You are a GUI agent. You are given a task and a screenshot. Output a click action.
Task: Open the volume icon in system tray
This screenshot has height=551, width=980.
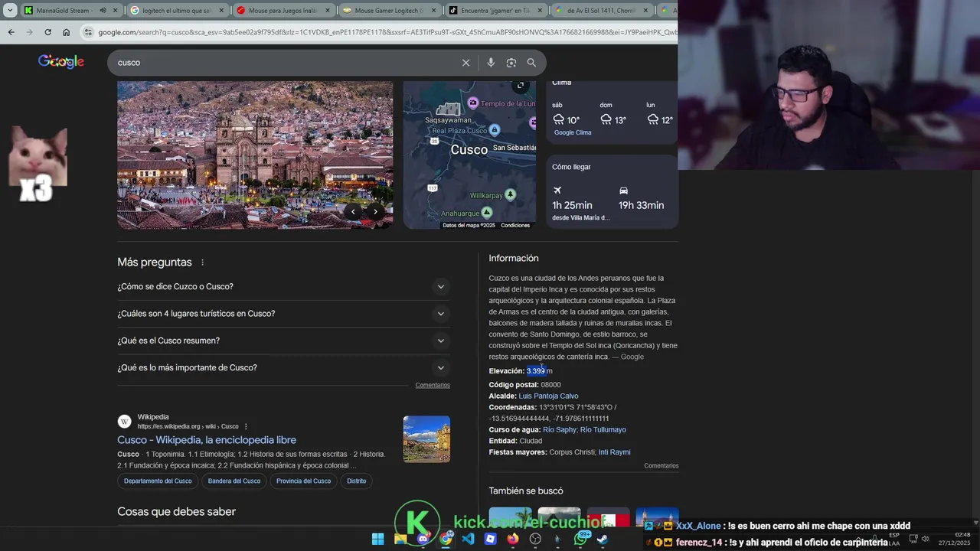pos(925,539)
